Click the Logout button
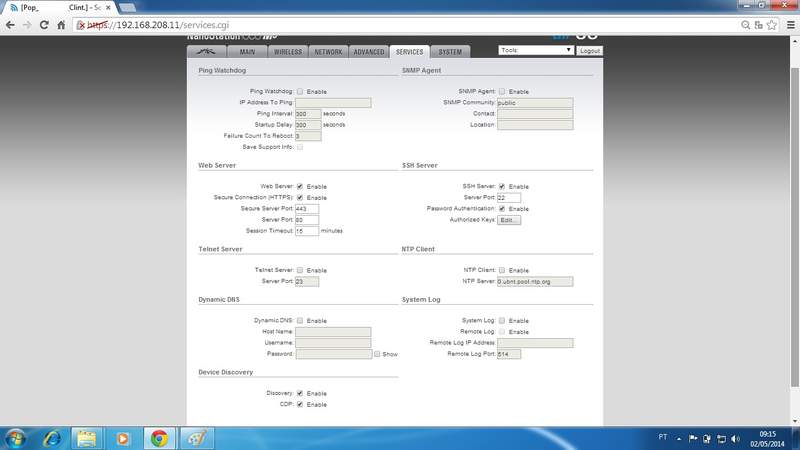Viewport: 800px width, 450px height. [x=590, y=51]
